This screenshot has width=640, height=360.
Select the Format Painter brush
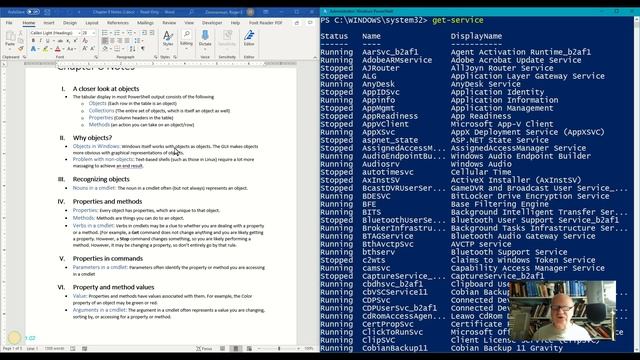tap(21, 49)
